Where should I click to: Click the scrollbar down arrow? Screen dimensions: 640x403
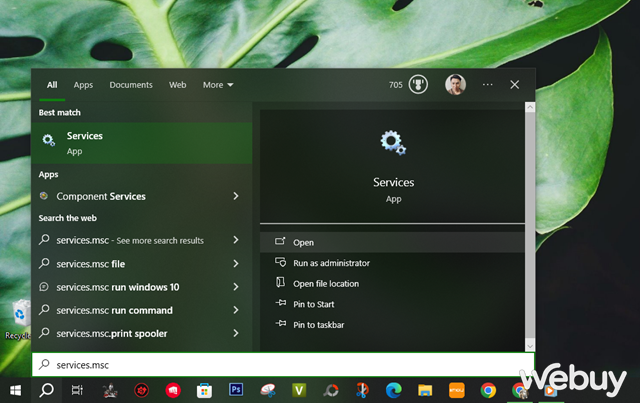click(530, 346)
